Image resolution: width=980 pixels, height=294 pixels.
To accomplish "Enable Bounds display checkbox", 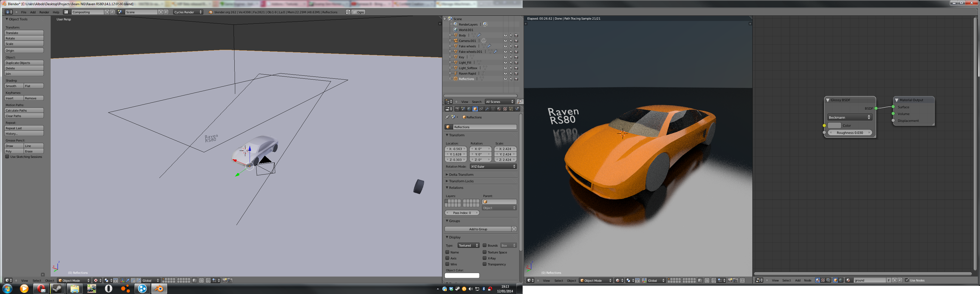I will point(485,245).
